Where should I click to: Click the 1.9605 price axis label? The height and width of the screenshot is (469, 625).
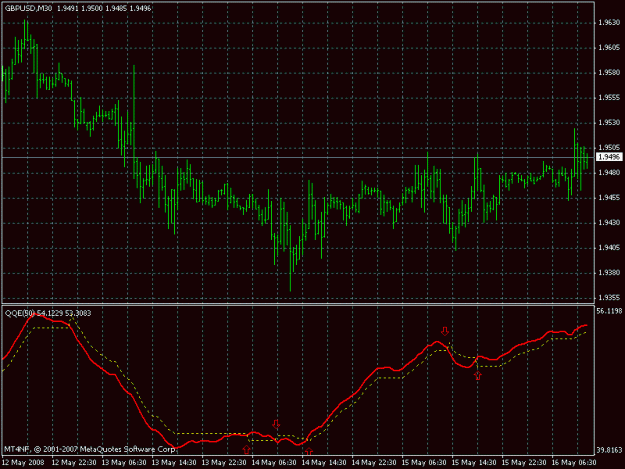click(609, 48)
